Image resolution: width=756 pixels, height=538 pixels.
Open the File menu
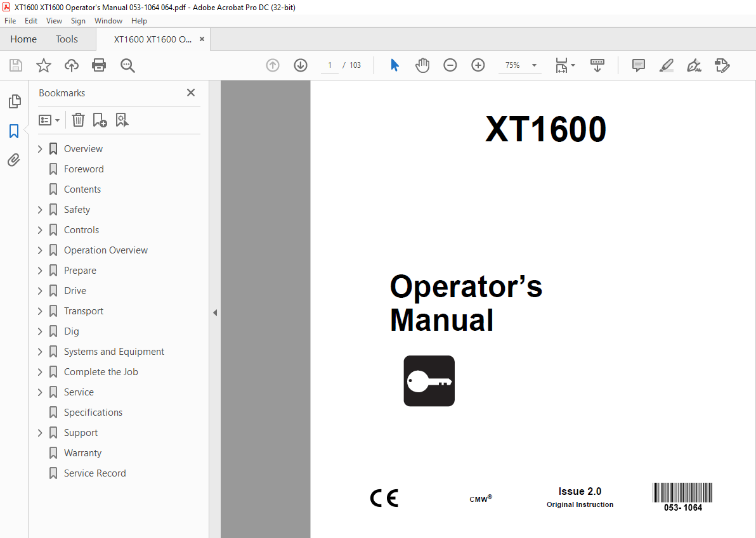[10, 21]
